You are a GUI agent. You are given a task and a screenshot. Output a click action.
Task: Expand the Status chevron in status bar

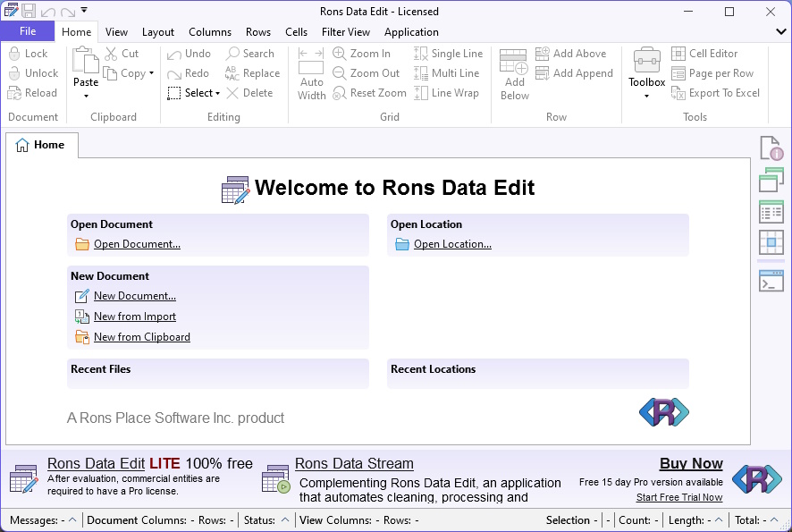(285, 519)
